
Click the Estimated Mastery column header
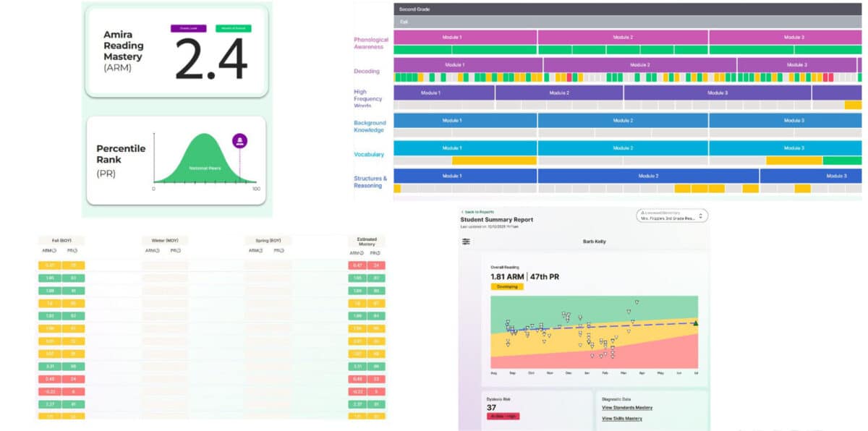[x=367, y=242]
